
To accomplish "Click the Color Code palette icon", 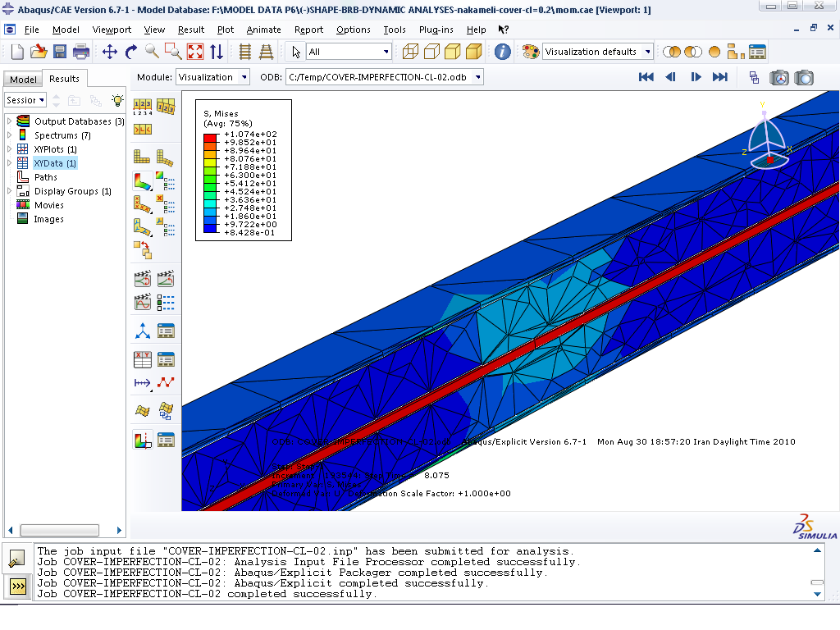I will coord(531,52).
